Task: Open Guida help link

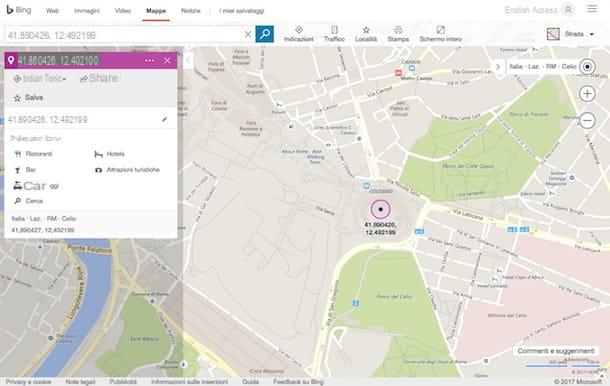Action: point(250,382)
